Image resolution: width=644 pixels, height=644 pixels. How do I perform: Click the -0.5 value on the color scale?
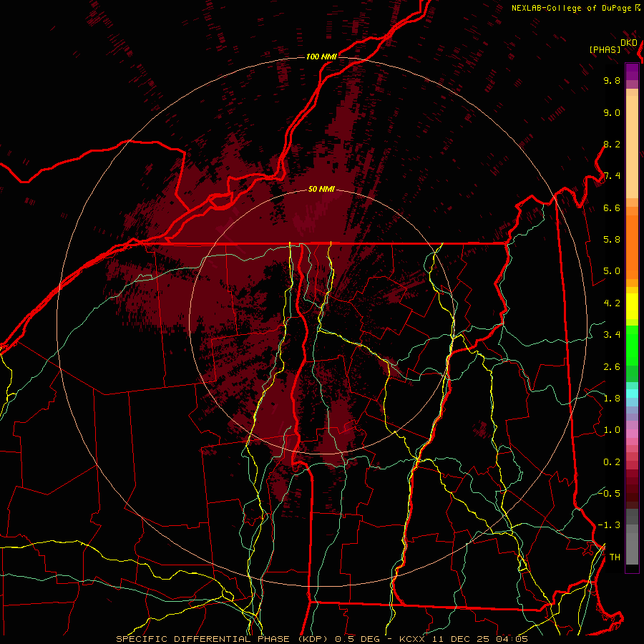tap(609, 493)
